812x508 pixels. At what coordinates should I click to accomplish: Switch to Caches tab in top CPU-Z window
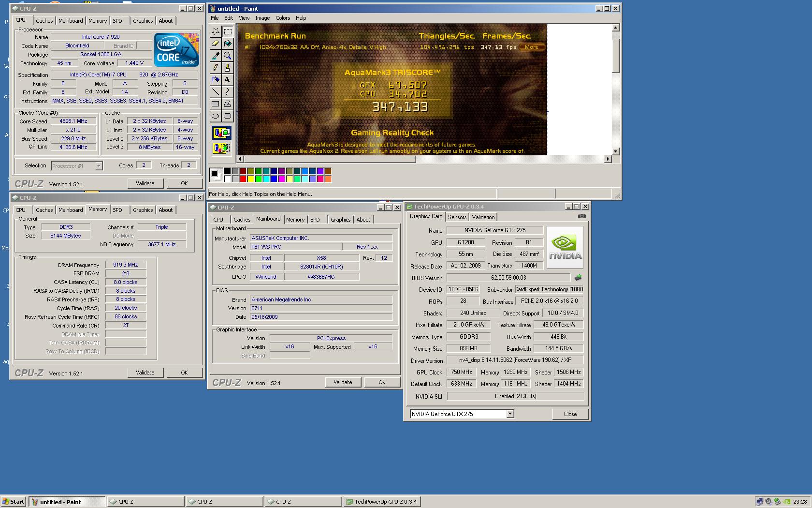coord(44,21)
